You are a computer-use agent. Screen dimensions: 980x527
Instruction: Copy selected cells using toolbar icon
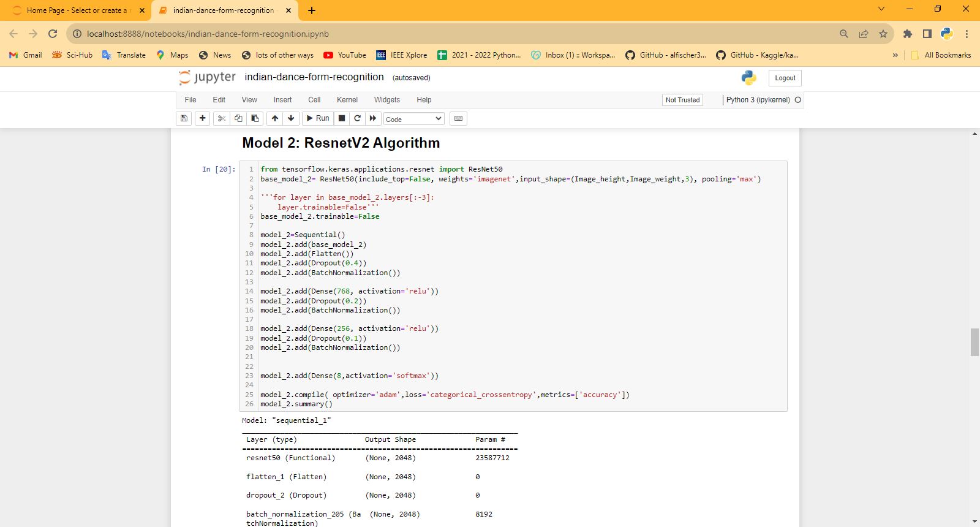click(x=238, y=118)
